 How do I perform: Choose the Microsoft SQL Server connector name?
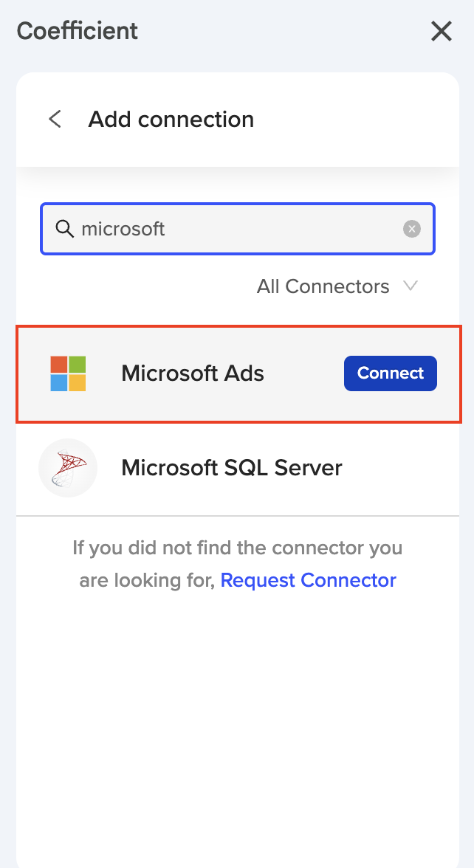232,468
